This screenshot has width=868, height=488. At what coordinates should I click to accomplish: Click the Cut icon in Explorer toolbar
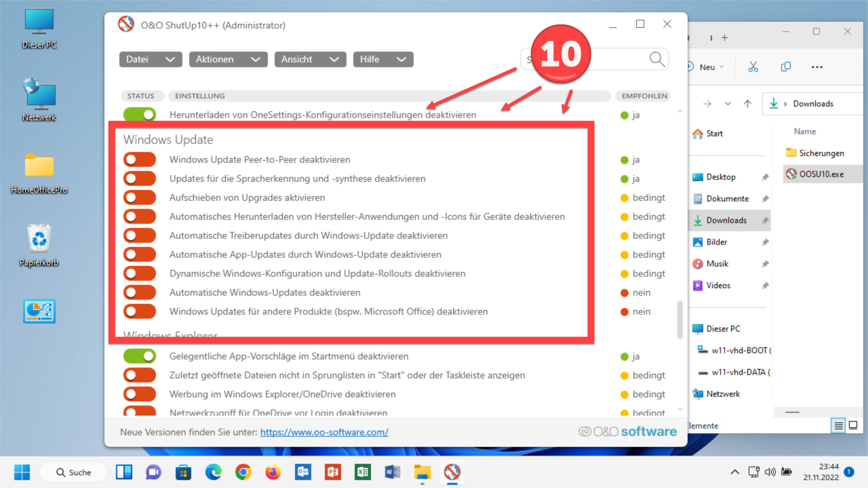coord(753,66)
